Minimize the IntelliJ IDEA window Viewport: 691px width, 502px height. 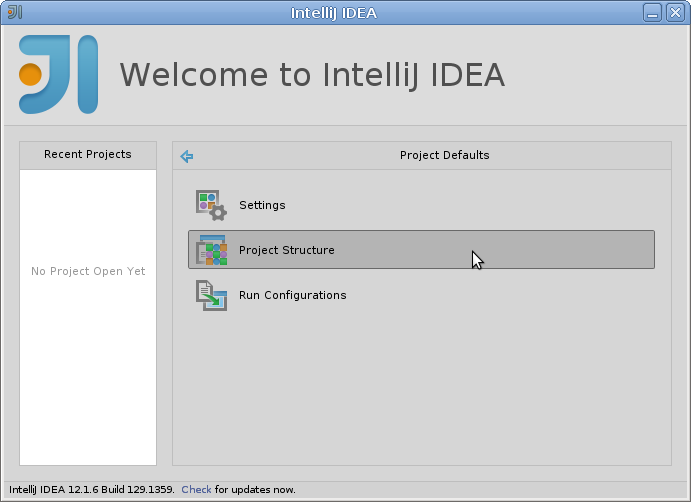point(652,12)
